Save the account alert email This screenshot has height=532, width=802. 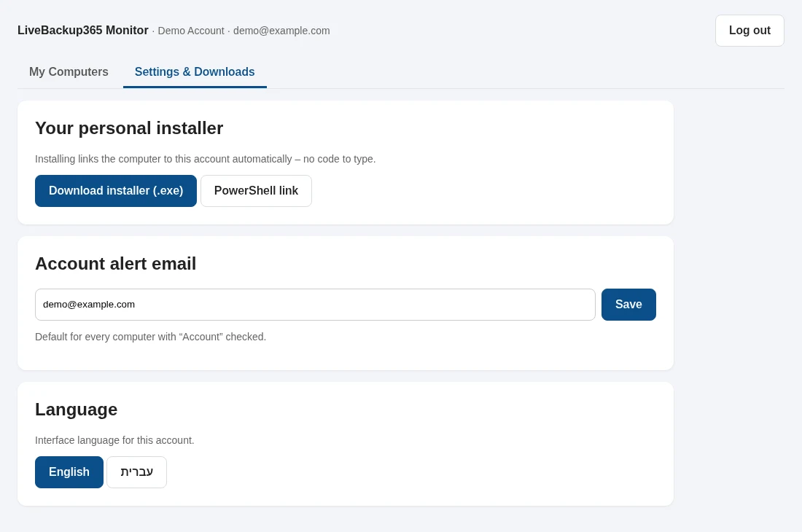628,305
